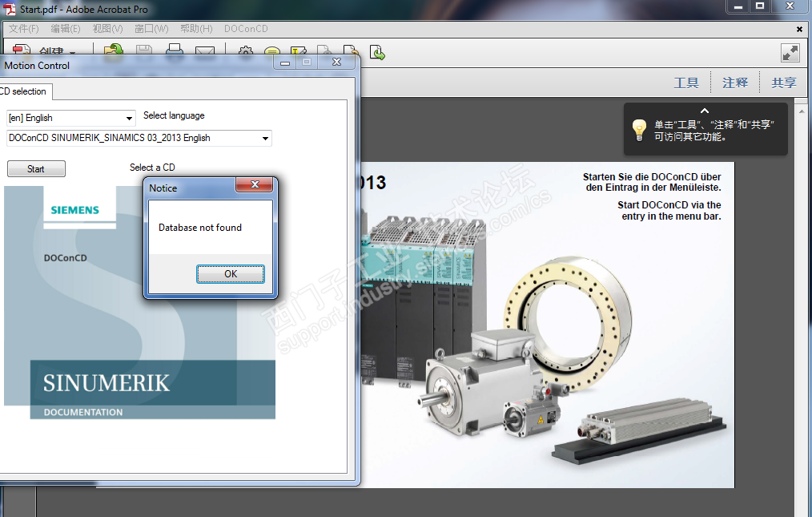
Task: Open the 工具 pane
Action: click(x=686, y=83)
